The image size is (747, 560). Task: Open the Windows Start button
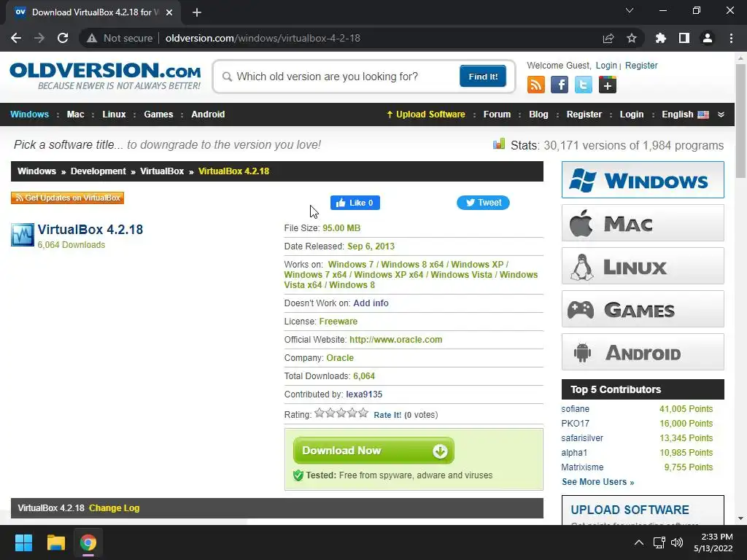tap(23, 542)
